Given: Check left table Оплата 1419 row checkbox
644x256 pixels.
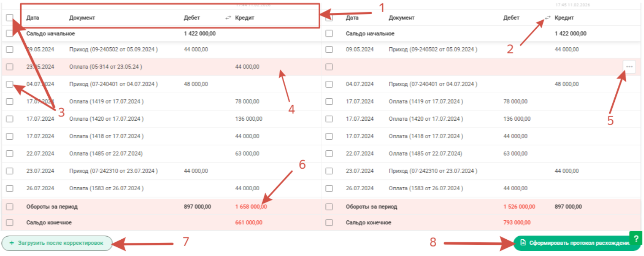Looking at the screenshot, I should pos(10,102).
